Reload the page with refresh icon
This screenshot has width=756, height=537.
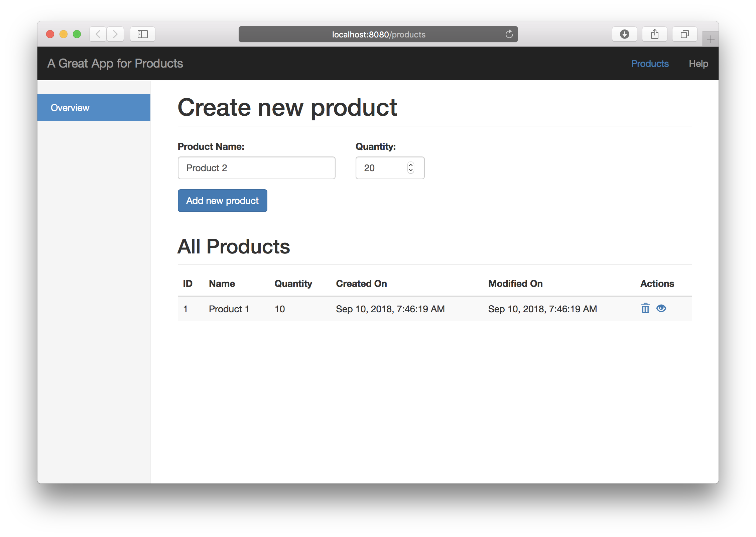point(509,34)
